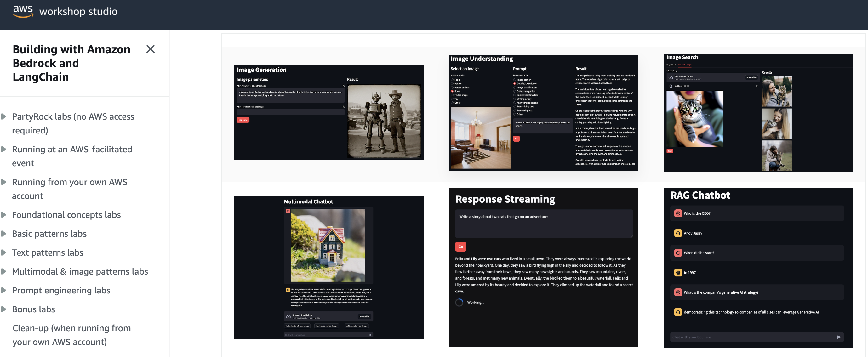Expand Running at an AWS-facilitated event
The image size is (868, 357).
coord(4,149)
